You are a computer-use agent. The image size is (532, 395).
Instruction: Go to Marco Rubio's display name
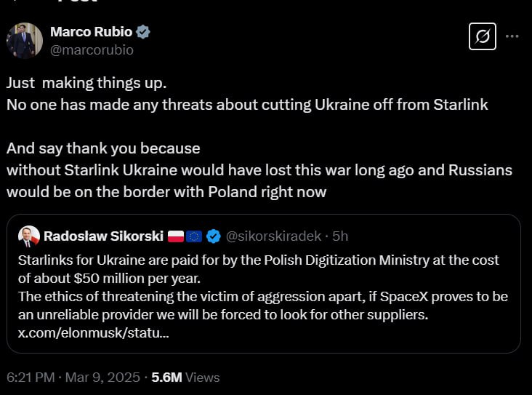coord(91,32)
